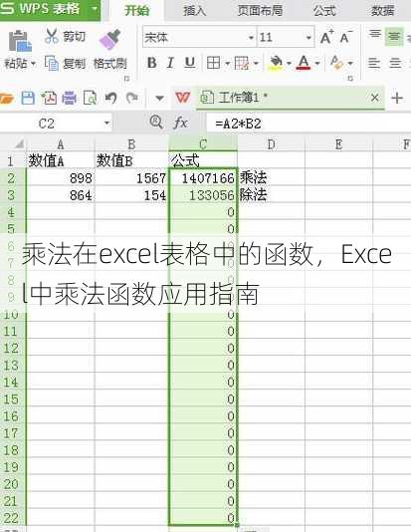
Task: Click the Paste clipboard icon
Action: point(19,42)
